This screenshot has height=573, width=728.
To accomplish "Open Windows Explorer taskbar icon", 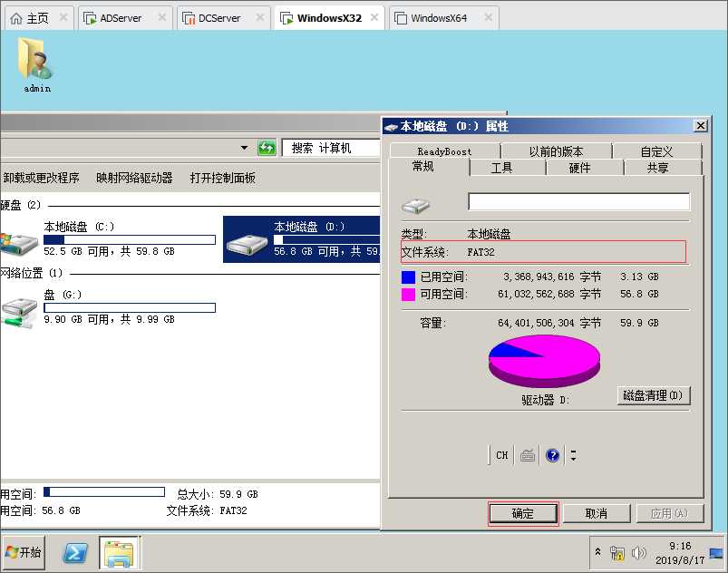I will 119,552.
